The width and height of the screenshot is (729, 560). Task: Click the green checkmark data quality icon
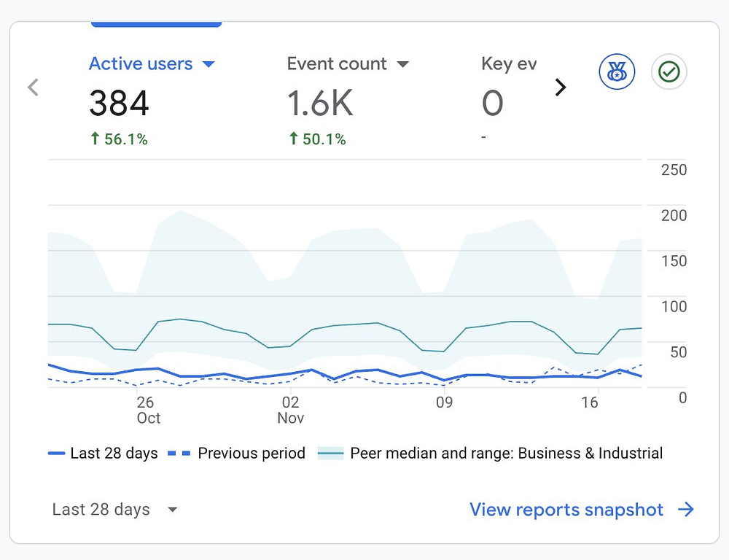point(668,72)
